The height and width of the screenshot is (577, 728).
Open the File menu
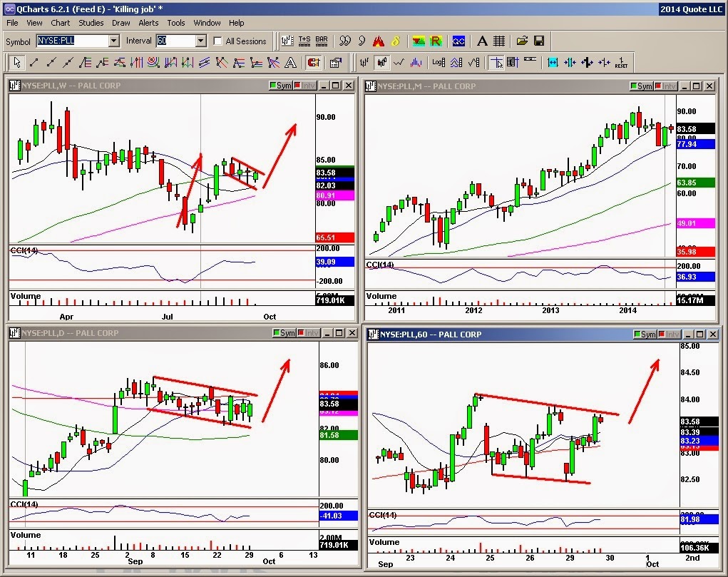pos(13,23)
